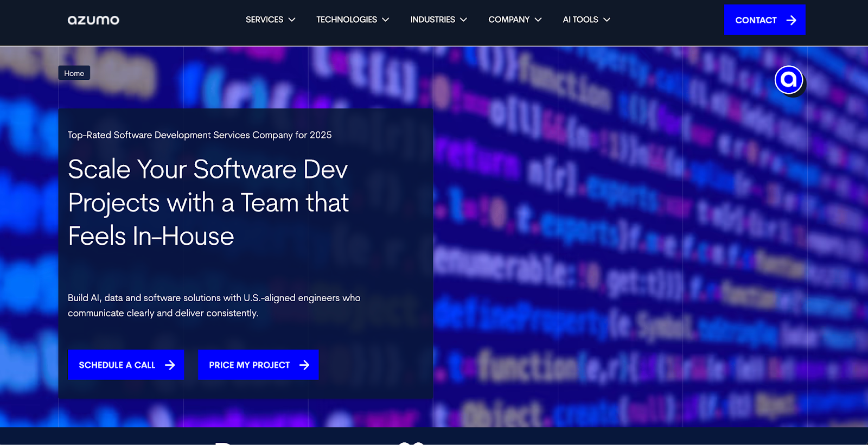Image resolution: width=868 pixels, height=445 pixels.
Task: Open the Technologies menu label
Action: point(347,20)
